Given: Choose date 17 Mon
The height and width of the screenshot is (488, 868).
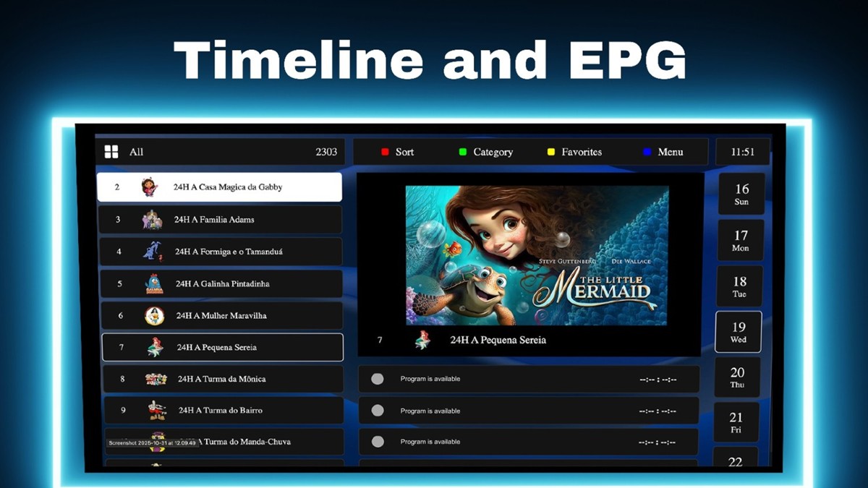Looking at the screenshot, I should tap(741, 240).
